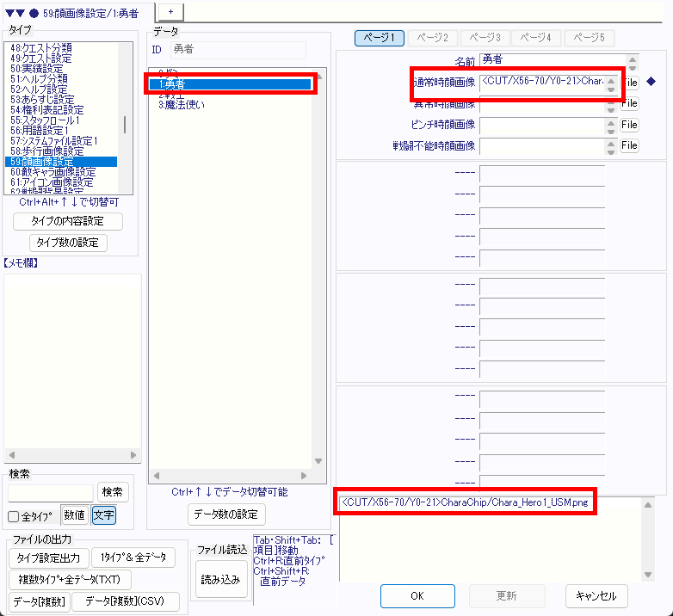Click the blue diamond icon beside File
This screenshot has height=616, width=673.
(651, 82)
